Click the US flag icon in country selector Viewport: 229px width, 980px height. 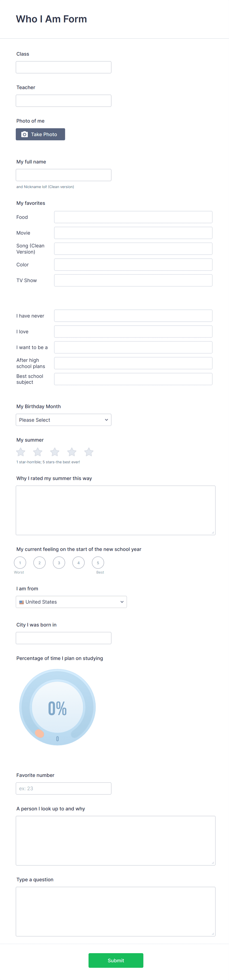click(x=22, y=602)
